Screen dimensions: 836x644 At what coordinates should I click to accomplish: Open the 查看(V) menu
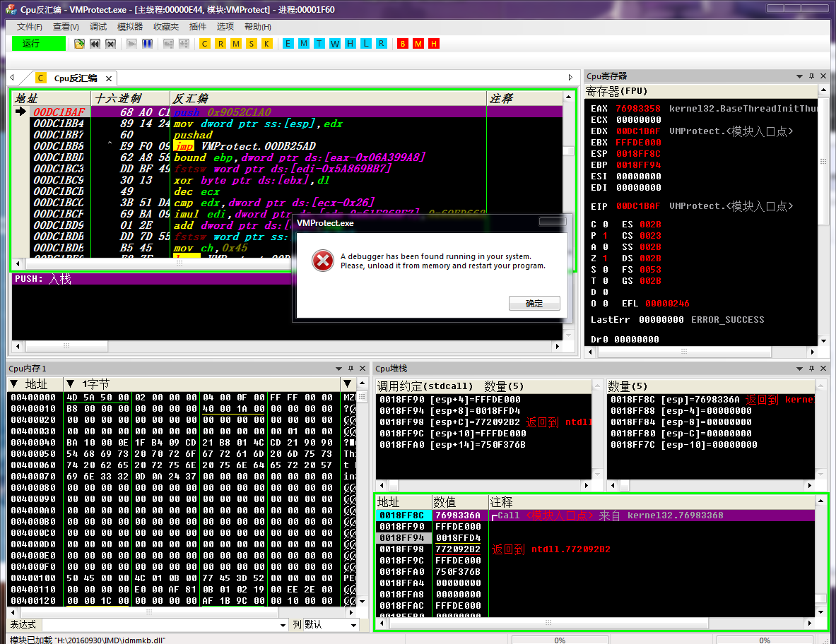(x=66, y=27)
